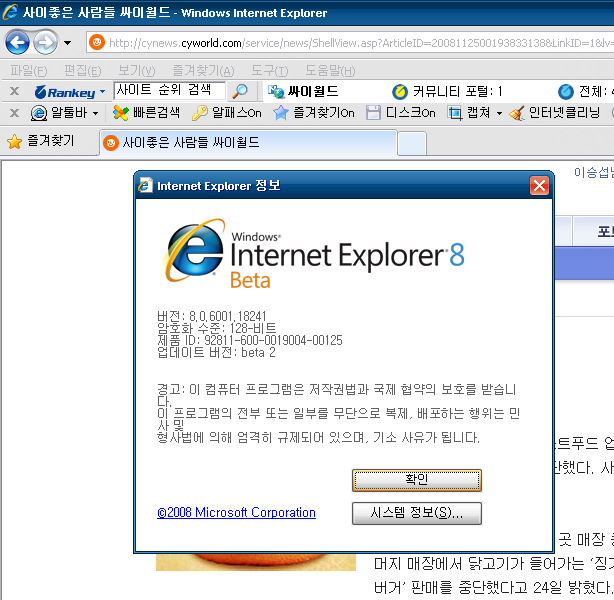Click the 알패스On key icon
The width and height of the screenshot is (614, 600).
tap(199, 113)
